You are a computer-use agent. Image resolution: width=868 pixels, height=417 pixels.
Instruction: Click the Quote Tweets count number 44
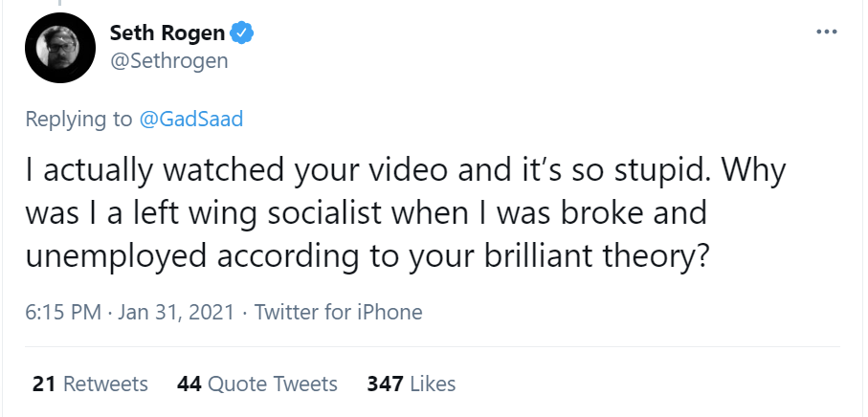click(x=188, y=384)
